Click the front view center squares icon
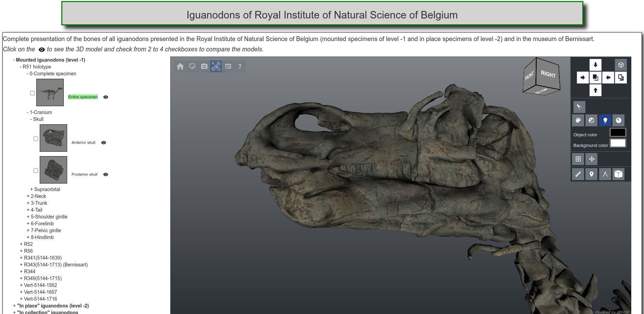The width and height of the screenshot is (644, 314). point(595,77)
